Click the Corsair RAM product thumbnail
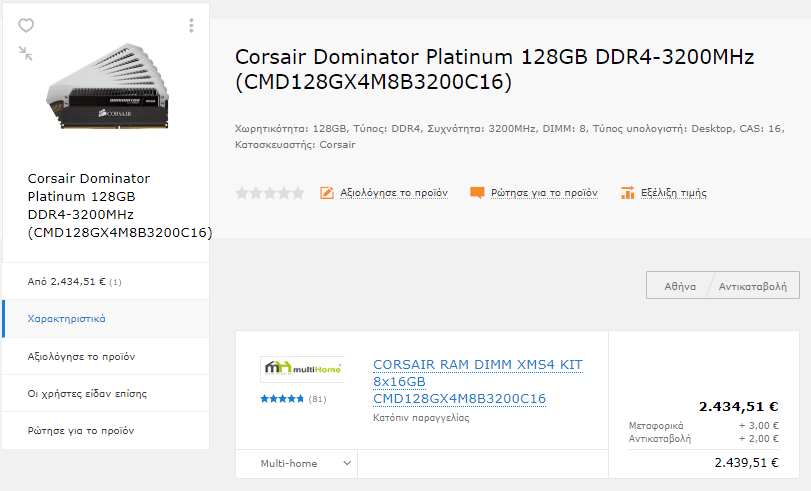Image resolution: width=811 pixels, height=491 pixels. point(108,87)
